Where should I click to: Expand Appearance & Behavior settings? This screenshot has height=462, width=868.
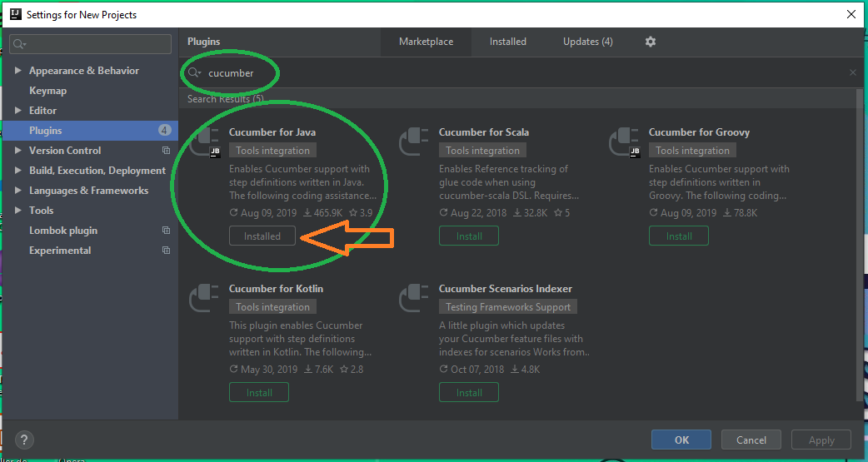click(x=18, y=71)
